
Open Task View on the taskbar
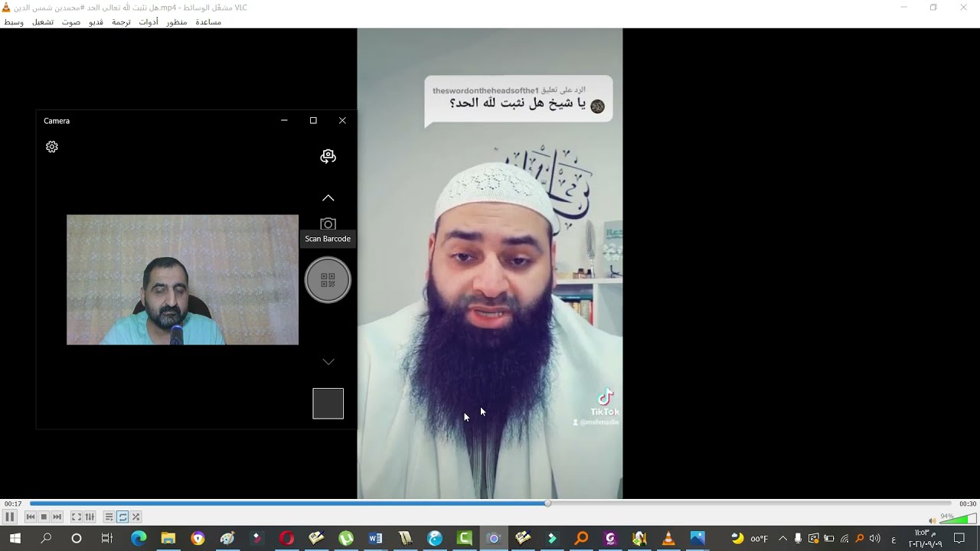(107, 539)
